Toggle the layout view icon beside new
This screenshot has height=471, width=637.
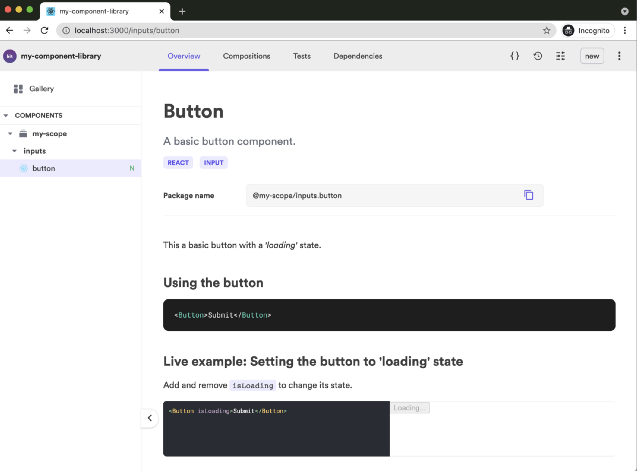pos(560,56)
